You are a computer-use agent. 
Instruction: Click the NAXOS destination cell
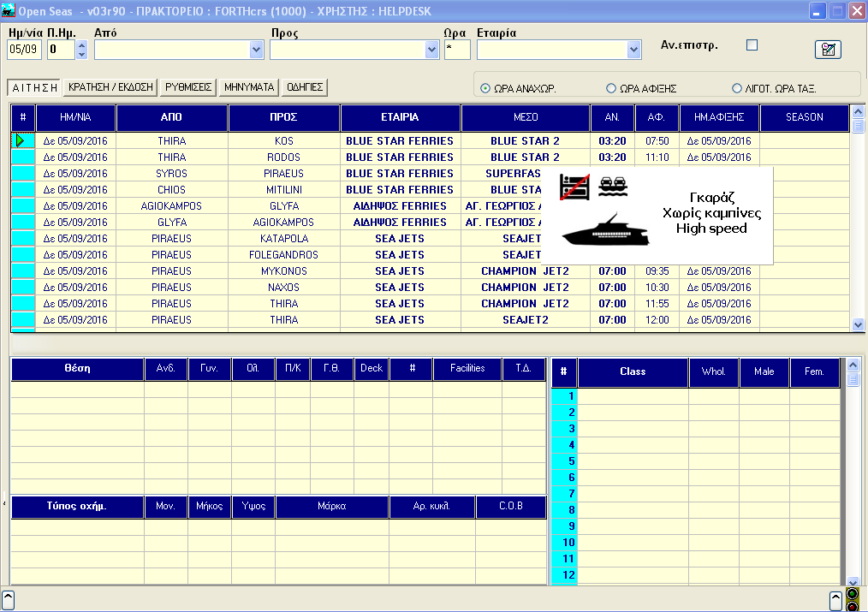pyautogui.click(x=284, y=288)
